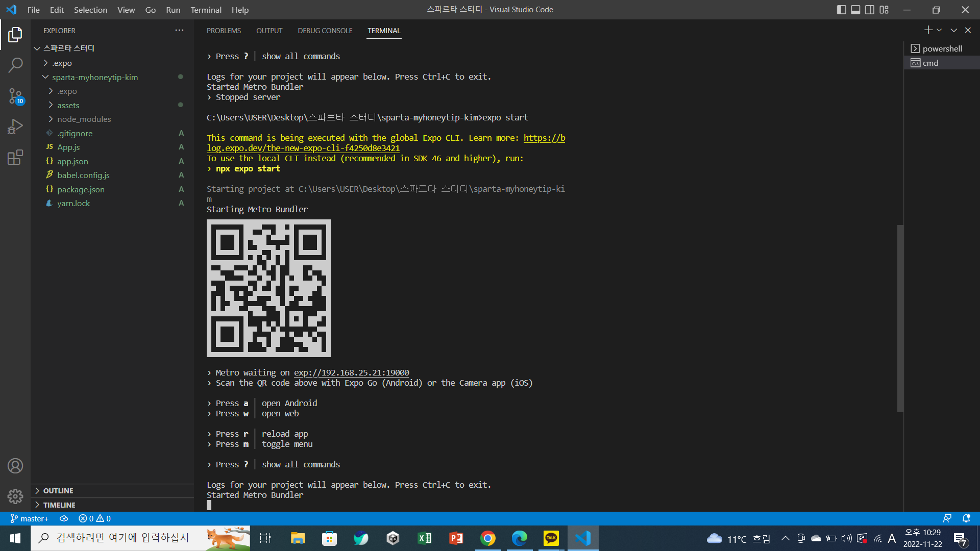This screenshot has height=551, width=980.
Task: Switch to the PROBLEMS tab
Action: click(x=224, y=31)
